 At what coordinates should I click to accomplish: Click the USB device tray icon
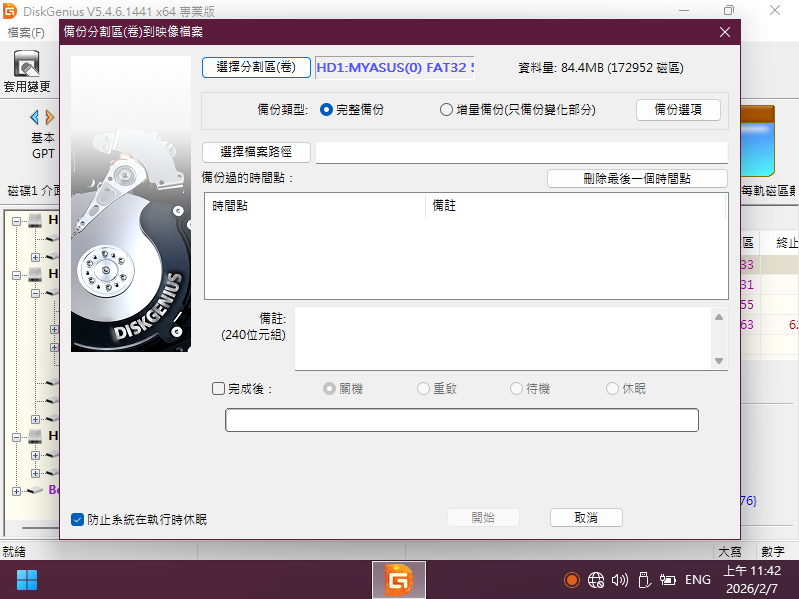644,580
